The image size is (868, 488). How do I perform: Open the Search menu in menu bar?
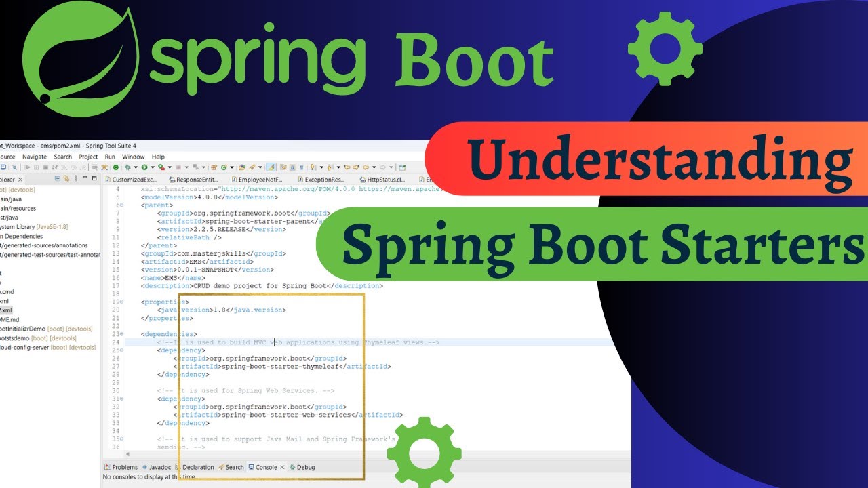click(x=63, y=157)
